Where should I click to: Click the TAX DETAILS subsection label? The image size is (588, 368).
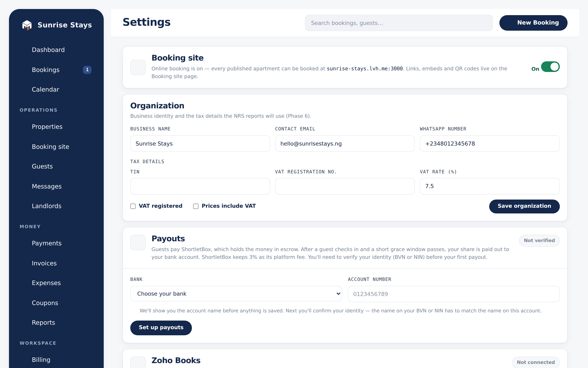(x=147, y=162)
